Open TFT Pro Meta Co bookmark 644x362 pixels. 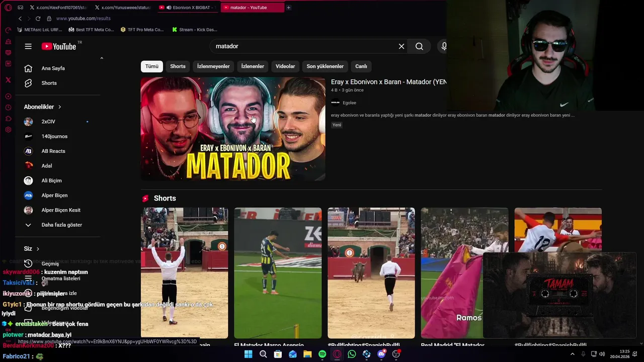(x=142, y=30)
